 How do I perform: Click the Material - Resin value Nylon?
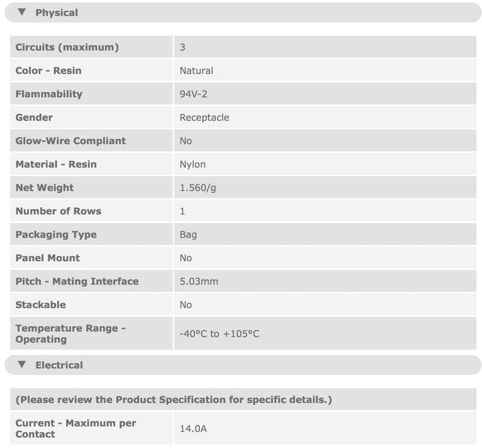(x=192, y=165)
